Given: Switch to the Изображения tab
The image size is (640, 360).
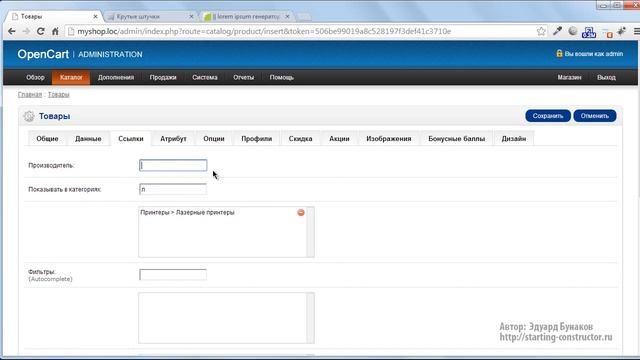Looking at the screenshot, I should coord(389,139).
